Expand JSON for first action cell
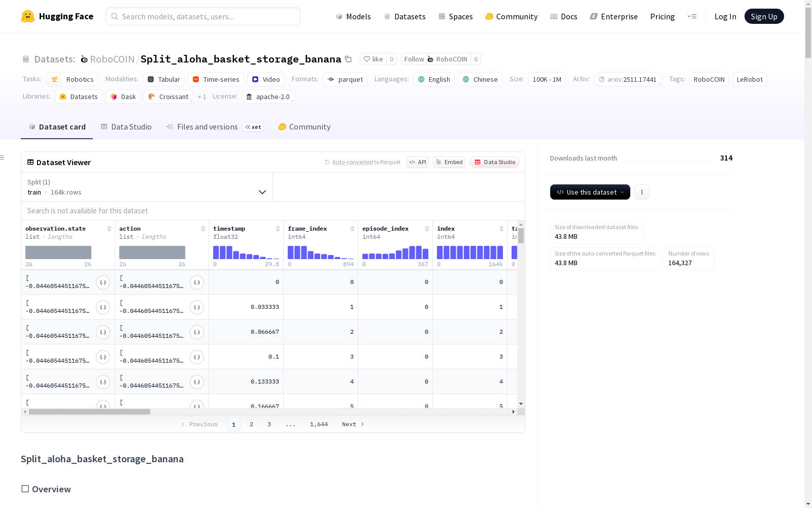The image size is (812, 508). (197, 282)
